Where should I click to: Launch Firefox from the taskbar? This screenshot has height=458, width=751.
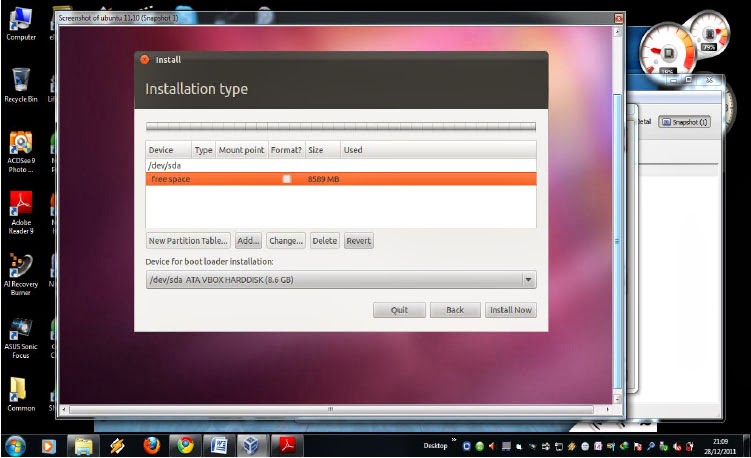(x=151, y=446)
